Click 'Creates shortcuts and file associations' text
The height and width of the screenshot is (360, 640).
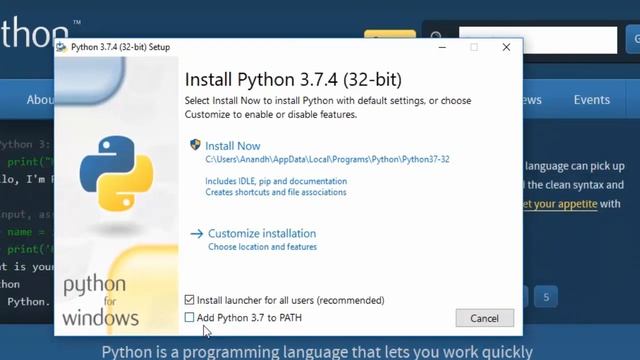276,192
